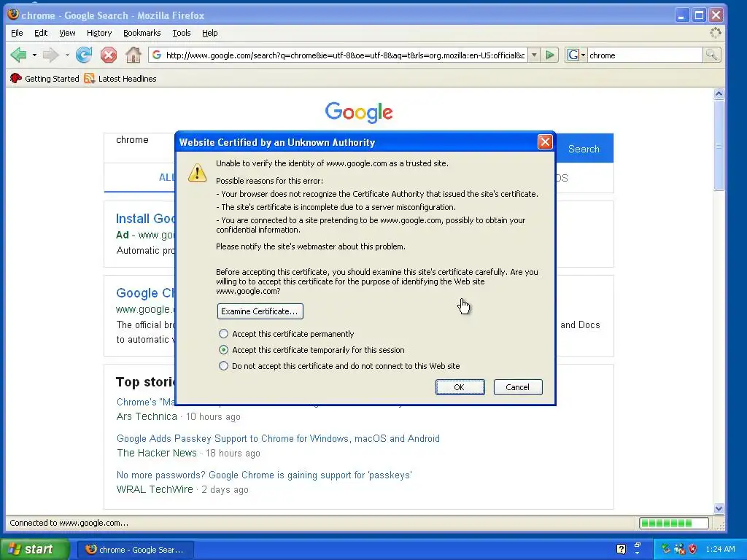Click the magnifier icon in the search box
The image size is (747, 560).
coord(711,55)
